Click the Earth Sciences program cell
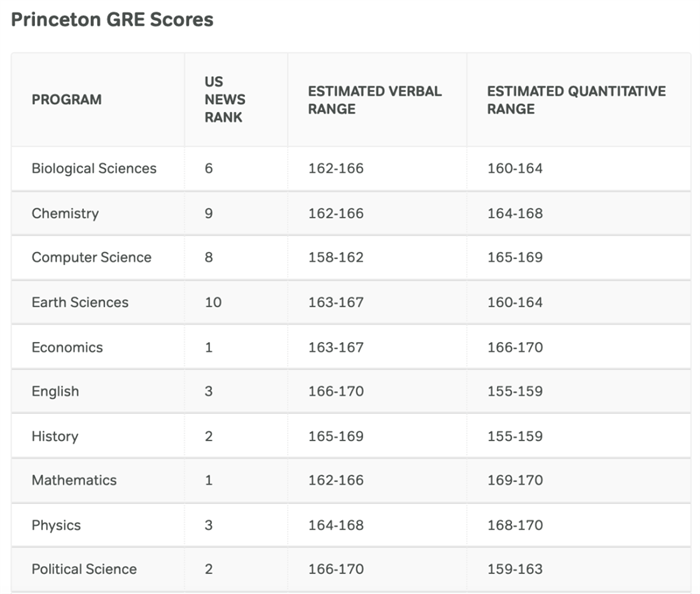This screenshot has width=700, height=594. 80,302
